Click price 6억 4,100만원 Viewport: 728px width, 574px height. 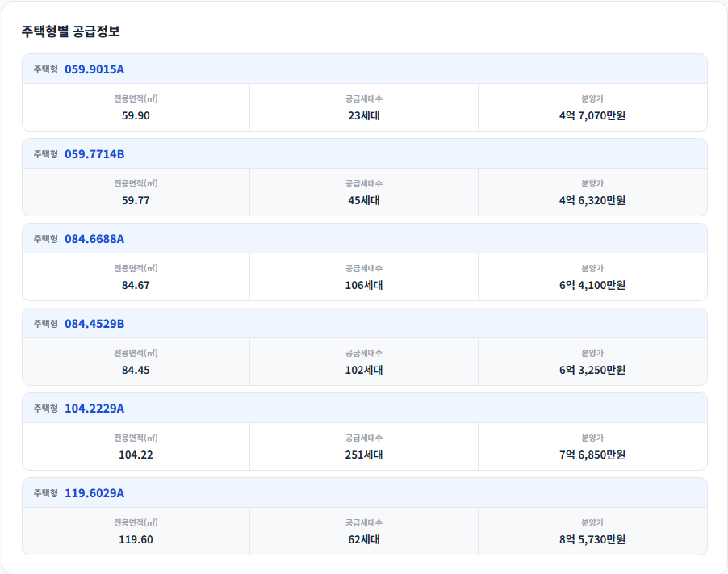click(592, 285)
